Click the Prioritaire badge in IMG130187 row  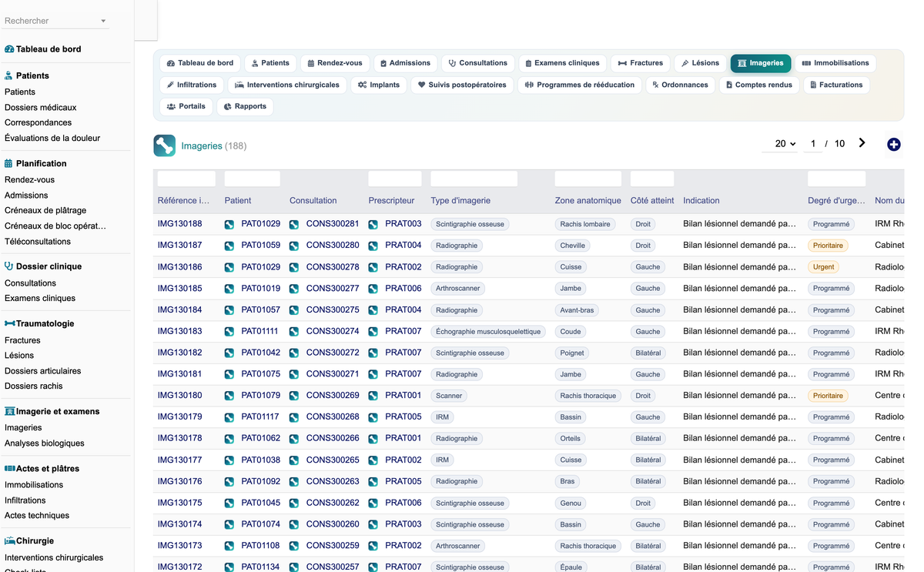(828, 246)
